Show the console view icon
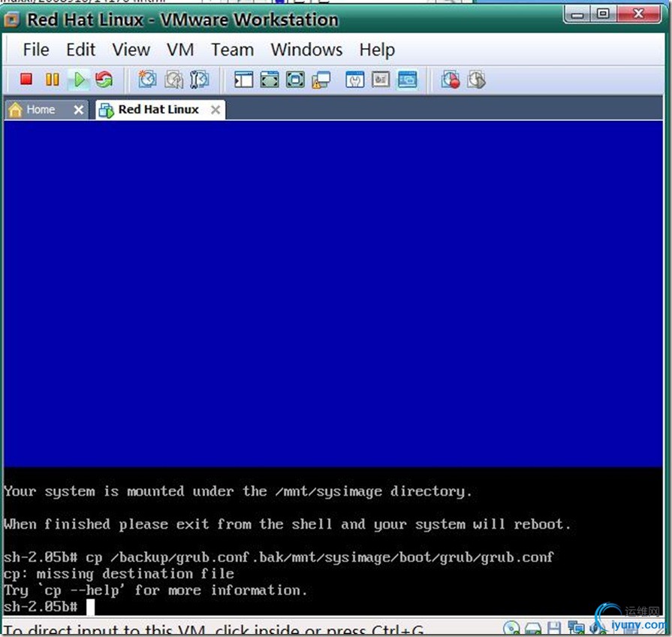 (x=407, y=80)
